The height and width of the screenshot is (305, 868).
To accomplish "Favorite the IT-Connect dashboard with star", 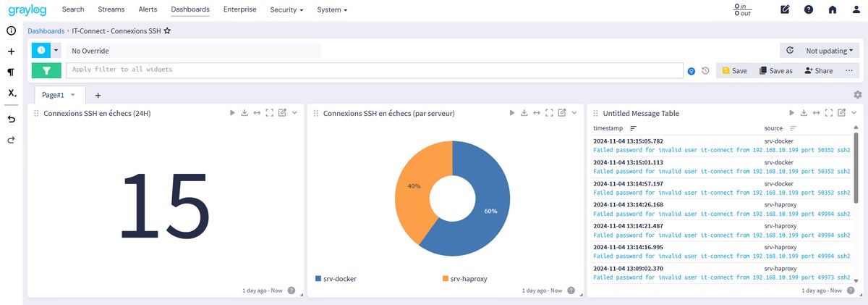I will tap(167, 31).
